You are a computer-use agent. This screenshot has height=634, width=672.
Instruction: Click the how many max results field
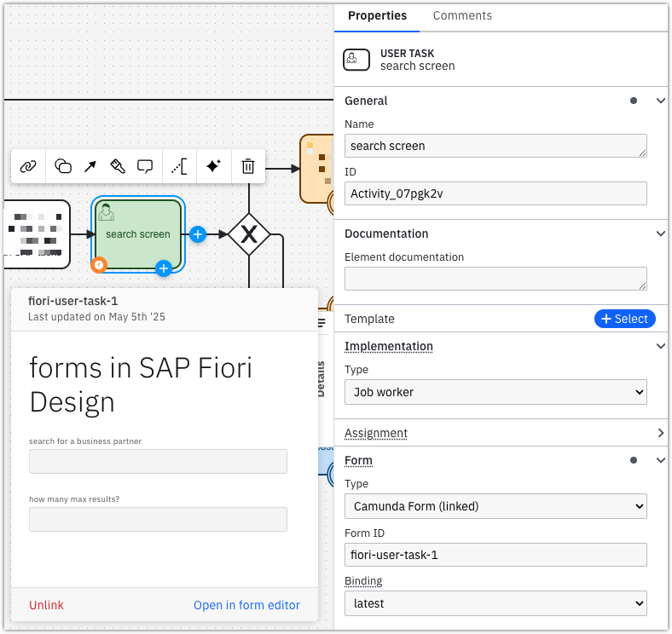(158, 520)
